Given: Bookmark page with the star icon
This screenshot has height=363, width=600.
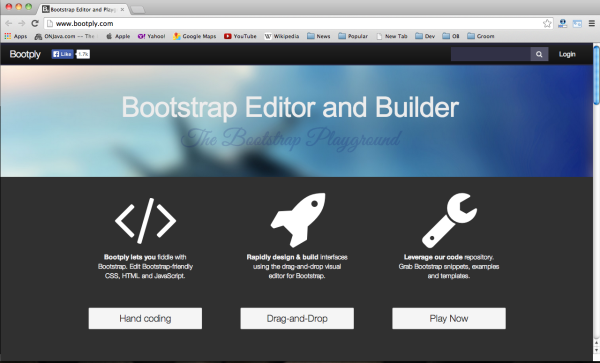Looking at the screenshot, I should 547,23.
